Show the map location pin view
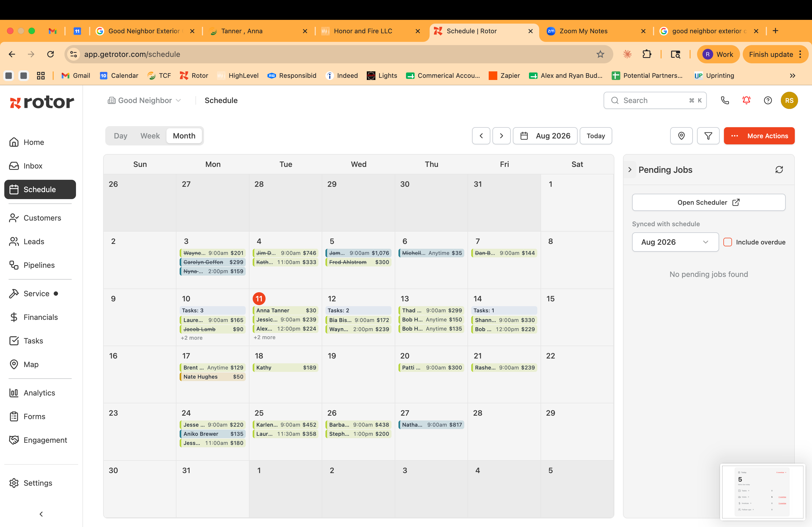Viewport: 812px width, 527px height. pos(681,136)
